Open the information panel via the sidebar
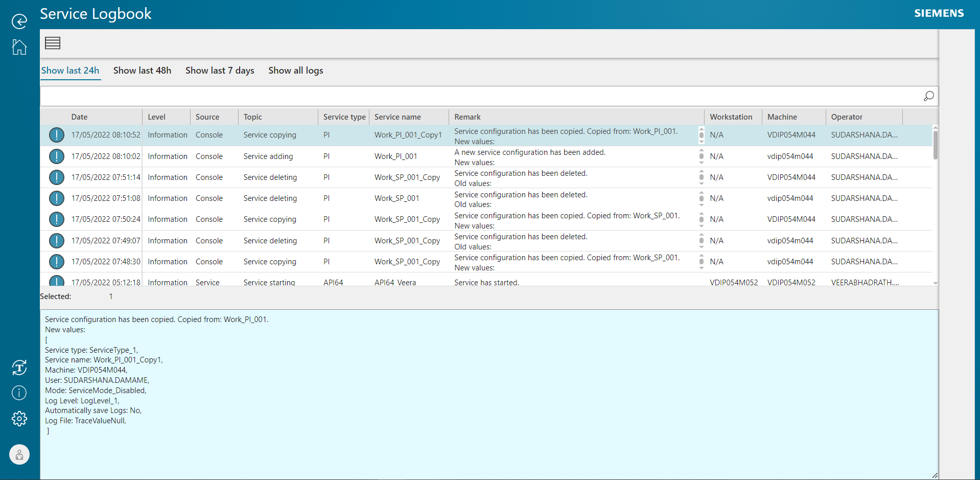 click(19, 393)
